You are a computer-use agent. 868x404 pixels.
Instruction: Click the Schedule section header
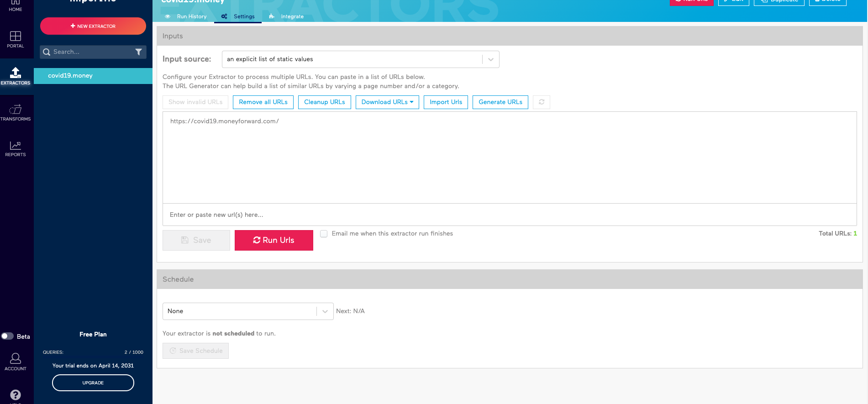click(x=510, y=279)
